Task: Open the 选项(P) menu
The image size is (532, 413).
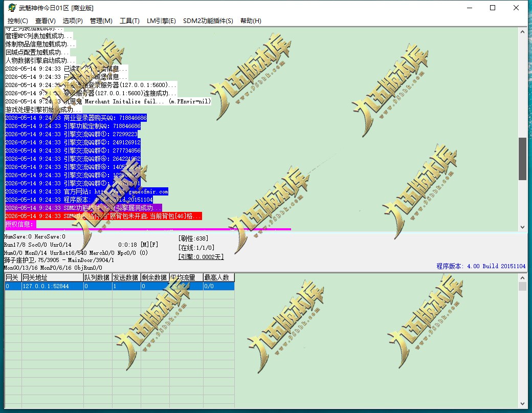Action: click(73, 20)
